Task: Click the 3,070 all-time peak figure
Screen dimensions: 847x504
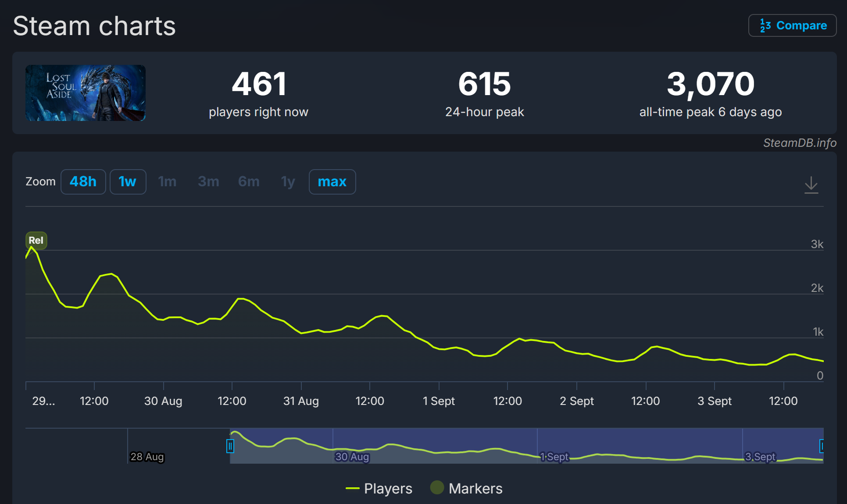Action: point(710,84)
